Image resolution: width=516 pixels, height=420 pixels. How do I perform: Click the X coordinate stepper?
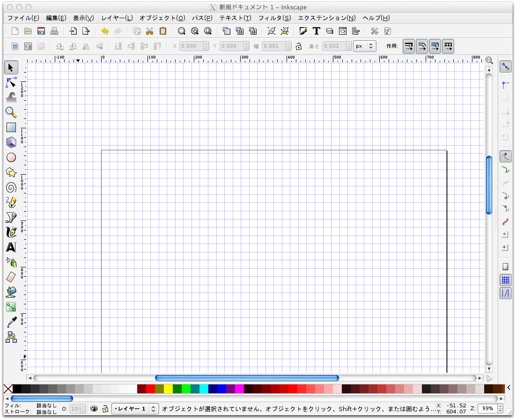206,46
